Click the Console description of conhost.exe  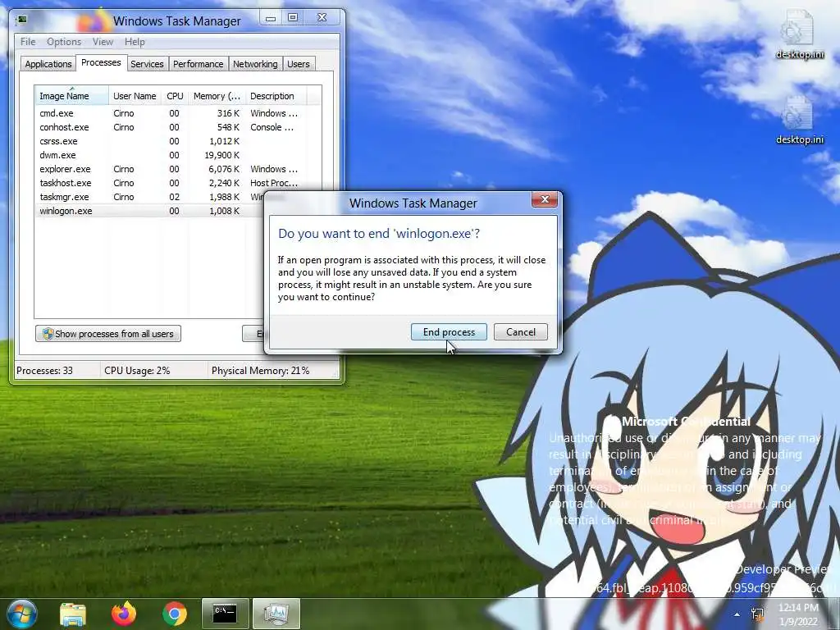(272, 127)
